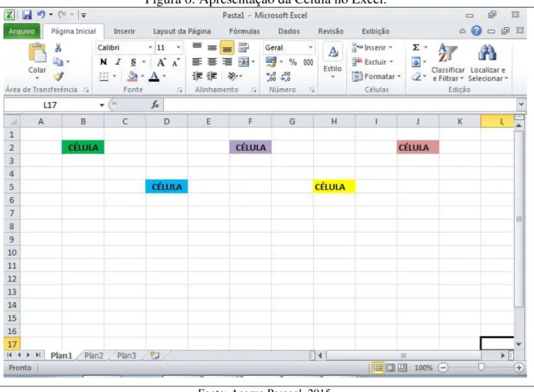Click the Colar paste icon
This screenshot has width=534, height=392.
click(x=37, y=53)
